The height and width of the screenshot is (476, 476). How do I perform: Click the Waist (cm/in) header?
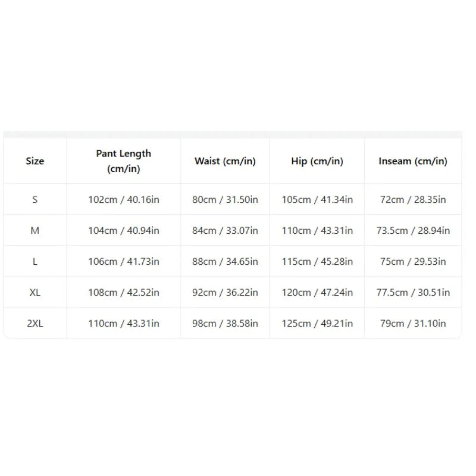point(225,161)
